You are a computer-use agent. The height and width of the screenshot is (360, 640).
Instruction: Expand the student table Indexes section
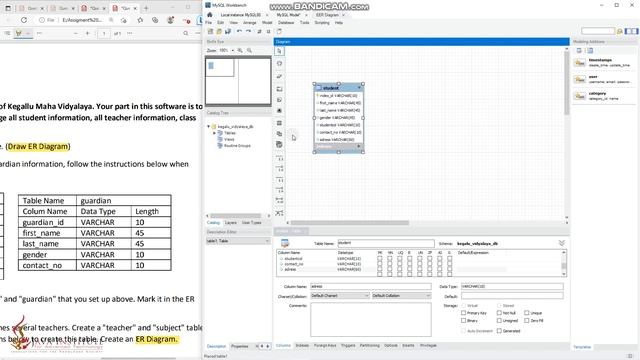click(x=359, y=146)
